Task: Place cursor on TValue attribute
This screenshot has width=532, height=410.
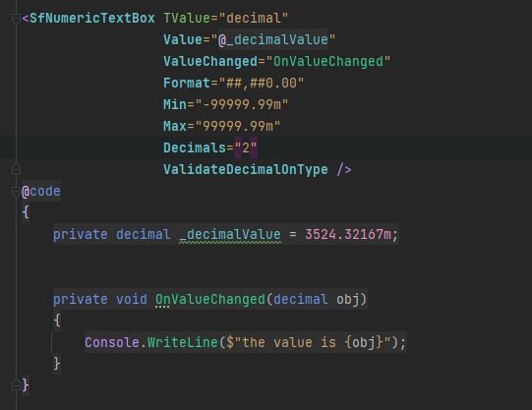Action: [187, 18]
